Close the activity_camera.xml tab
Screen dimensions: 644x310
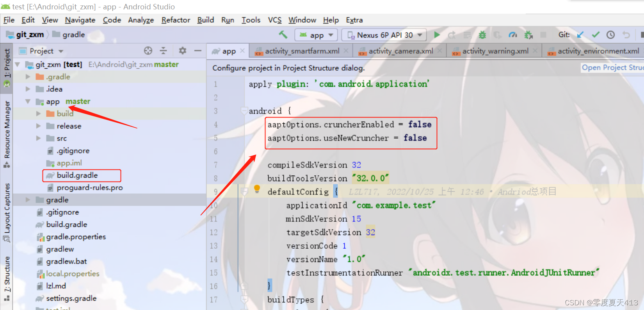440,51
